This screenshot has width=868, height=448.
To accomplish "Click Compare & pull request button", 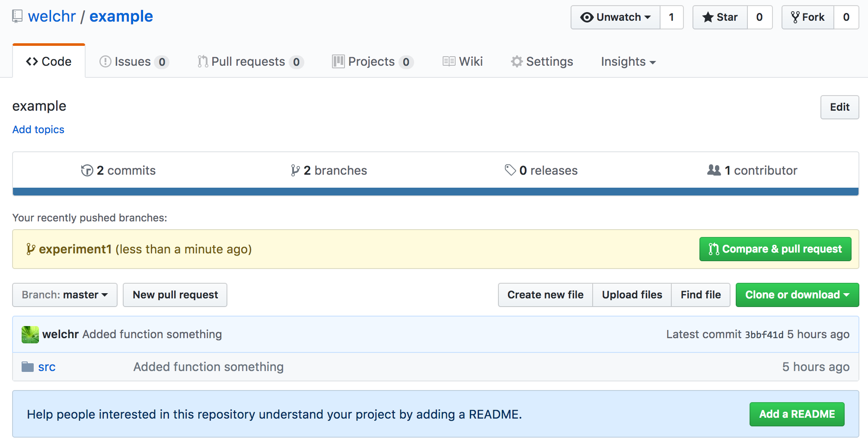I will (x=775, y=249).
